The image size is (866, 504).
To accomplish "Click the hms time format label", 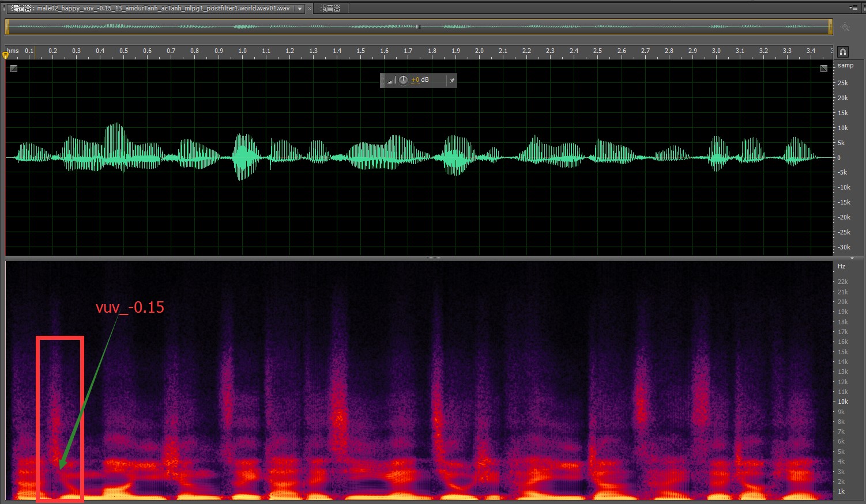I will pos(13,51).
